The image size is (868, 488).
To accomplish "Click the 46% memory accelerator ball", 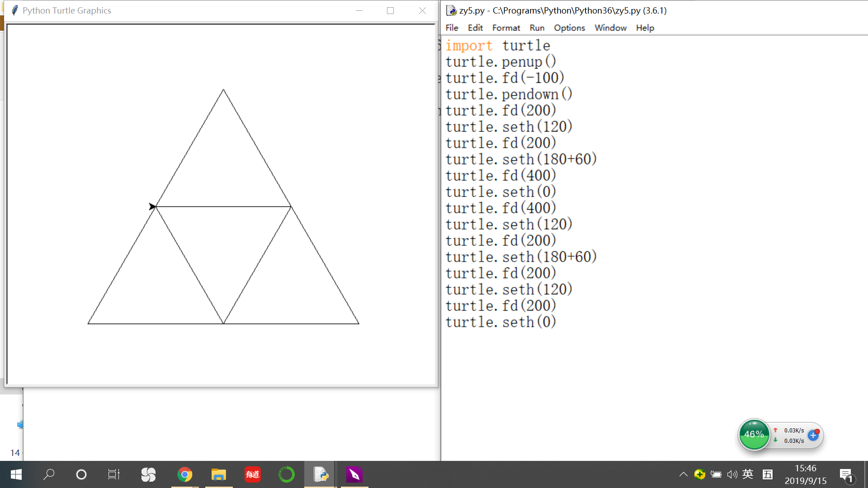I will click(x=754, y=435).
